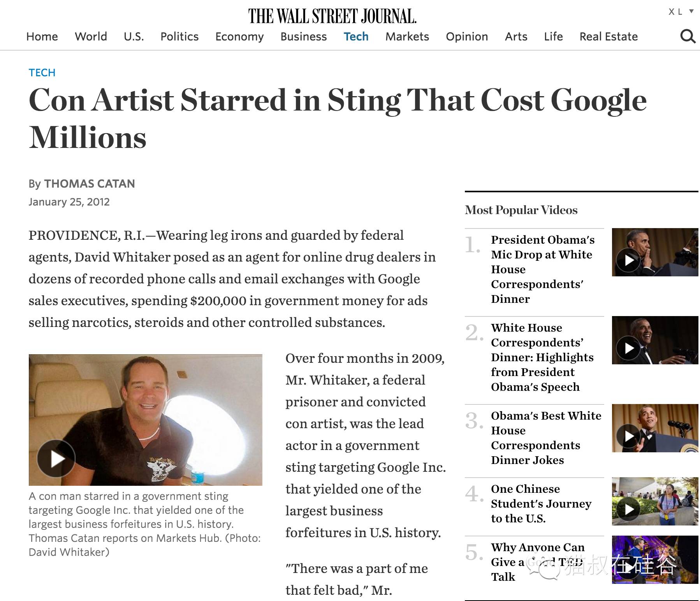700x601 pixels.
Task: Select the Tech navigation tab
Action: [x=356, y=37]
